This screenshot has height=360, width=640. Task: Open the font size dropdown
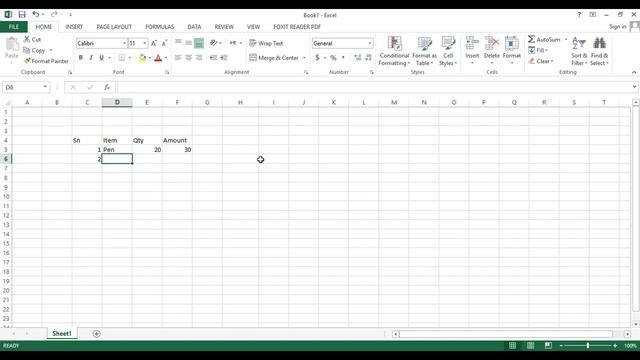[x=144, y=43]
